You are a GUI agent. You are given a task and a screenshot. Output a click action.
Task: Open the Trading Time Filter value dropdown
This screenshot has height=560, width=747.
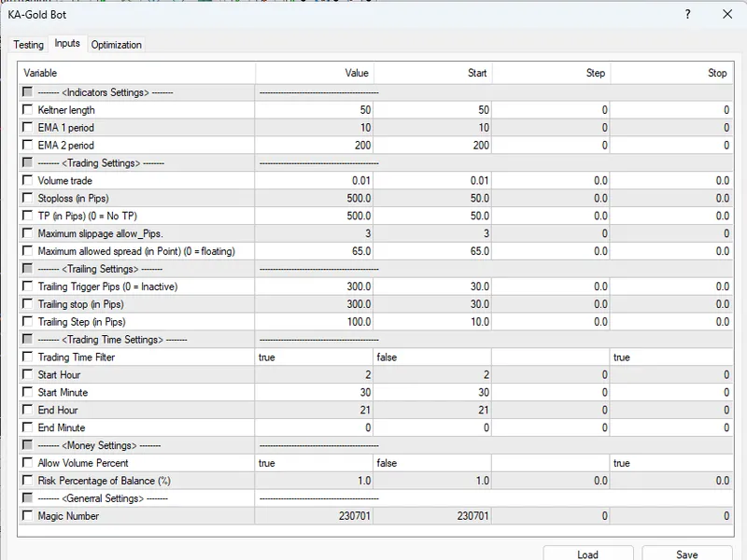point(314,357)
